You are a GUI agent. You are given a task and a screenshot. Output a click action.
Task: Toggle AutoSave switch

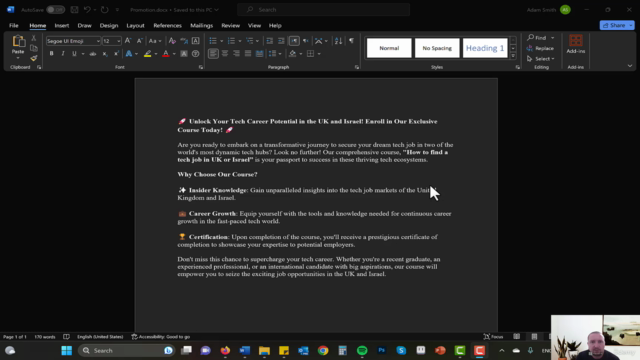pos(55,9)
